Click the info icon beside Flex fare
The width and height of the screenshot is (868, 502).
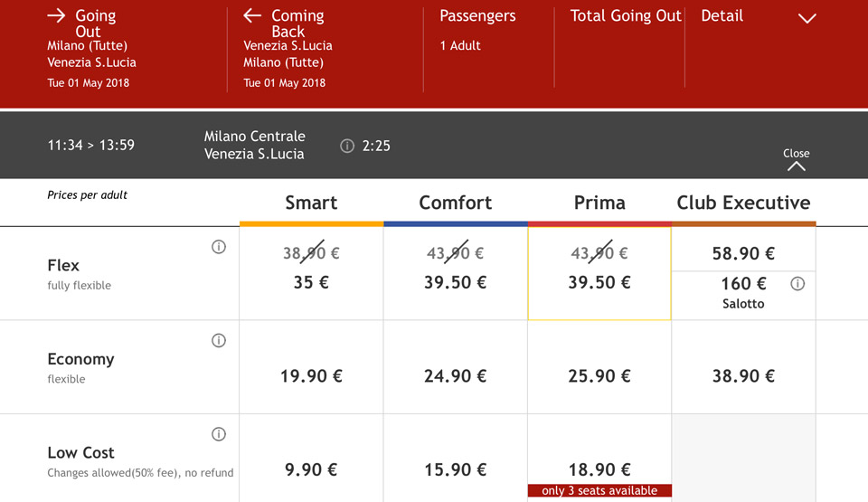click(x=219, y=247)
